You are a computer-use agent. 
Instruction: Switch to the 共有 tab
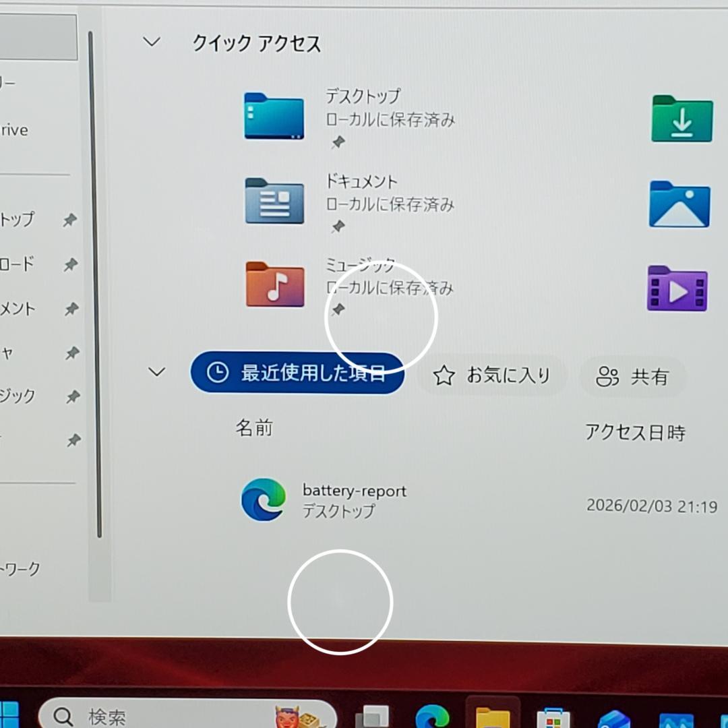coord(632,377)
